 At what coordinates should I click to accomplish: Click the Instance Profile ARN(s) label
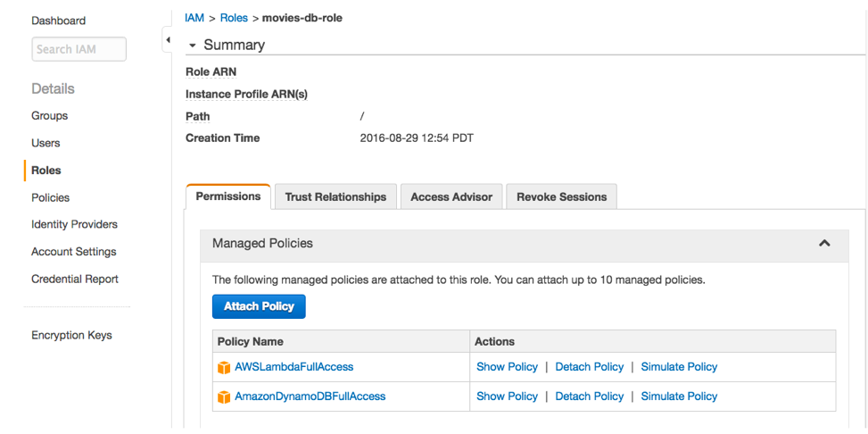click(246, 95)
